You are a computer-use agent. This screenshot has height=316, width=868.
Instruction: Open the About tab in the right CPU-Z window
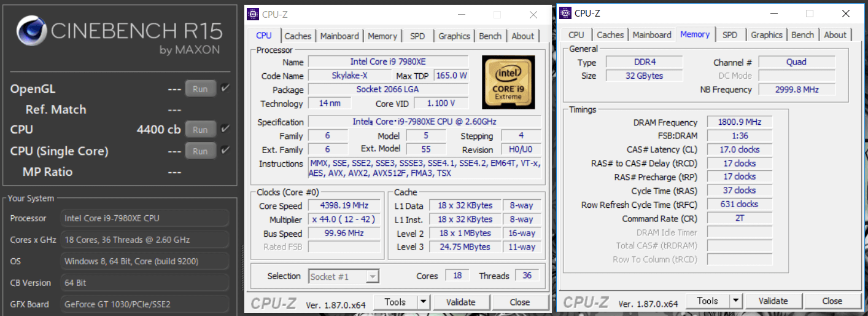pyautogui.click(x=835, y=35)
